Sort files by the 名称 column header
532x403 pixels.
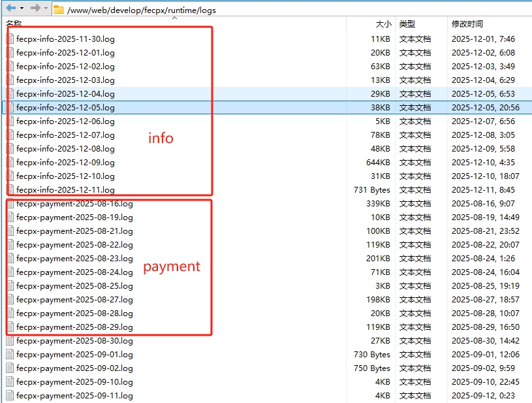14,24
